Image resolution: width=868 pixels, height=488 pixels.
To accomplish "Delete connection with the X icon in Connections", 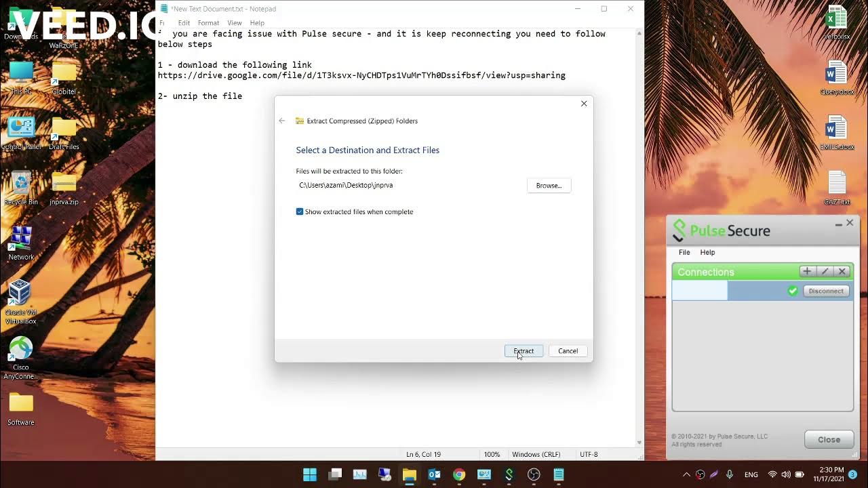I will (x=842, y=271).
